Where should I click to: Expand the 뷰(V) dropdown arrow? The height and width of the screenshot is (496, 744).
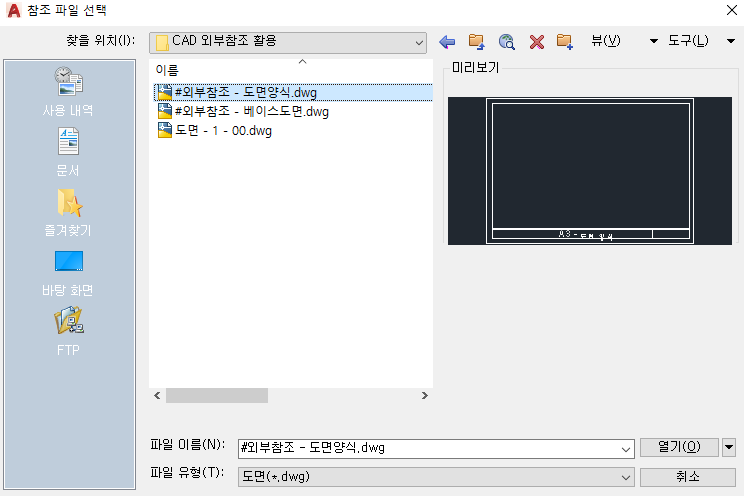pyautogui.click(x=653, y=41)
